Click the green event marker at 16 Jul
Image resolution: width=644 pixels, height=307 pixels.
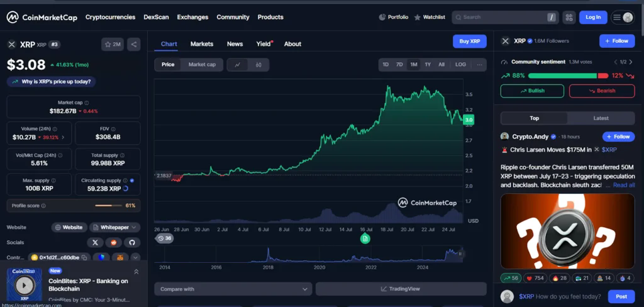tap(365, 238)
